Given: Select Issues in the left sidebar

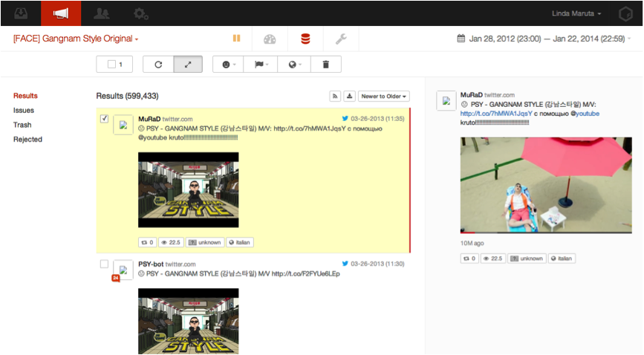Looking at the screenshot, I should tap(24, 110).
